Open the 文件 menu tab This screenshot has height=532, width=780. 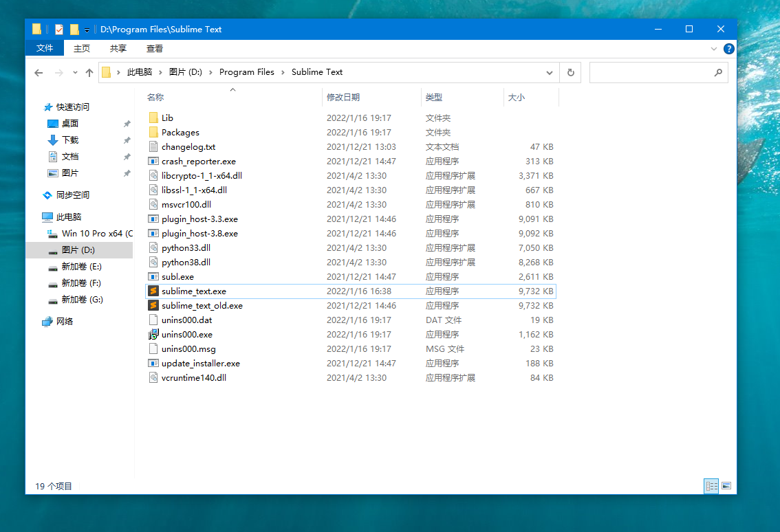tap(45, 48)
